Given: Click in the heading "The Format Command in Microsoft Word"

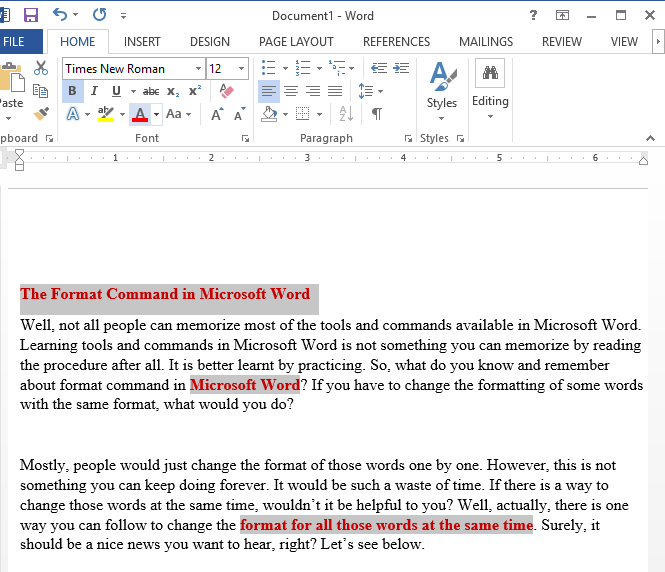Looking at the screenshot, I should click(x=165, y=294).
